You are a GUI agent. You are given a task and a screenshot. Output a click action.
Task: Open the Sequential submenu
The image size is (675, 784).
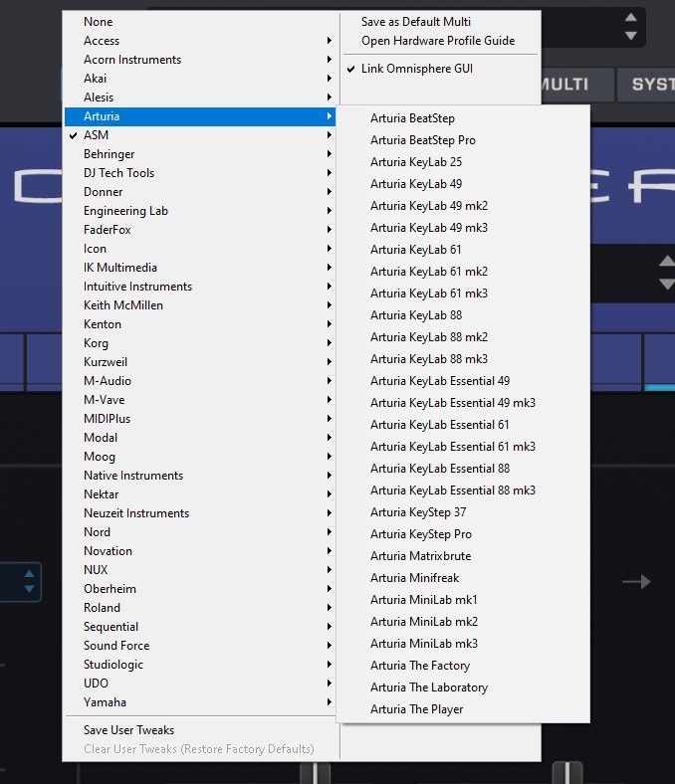tap(200, 627)
